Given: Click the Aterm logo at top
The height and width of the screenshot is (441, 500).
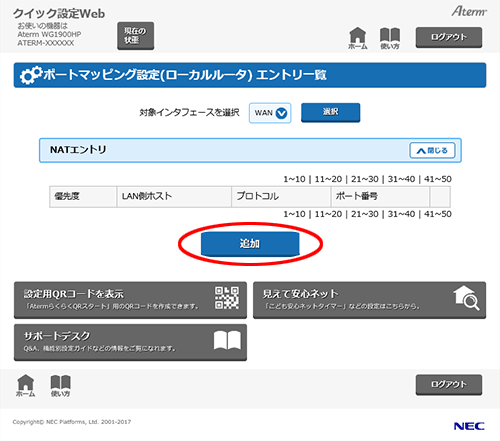Looking at the screenshot, I should (469, 11).
